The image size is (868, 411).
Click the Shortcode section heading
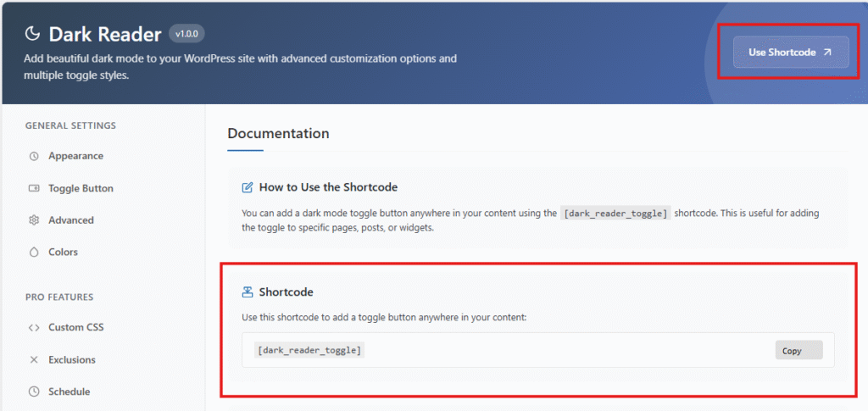pos(287,292)
